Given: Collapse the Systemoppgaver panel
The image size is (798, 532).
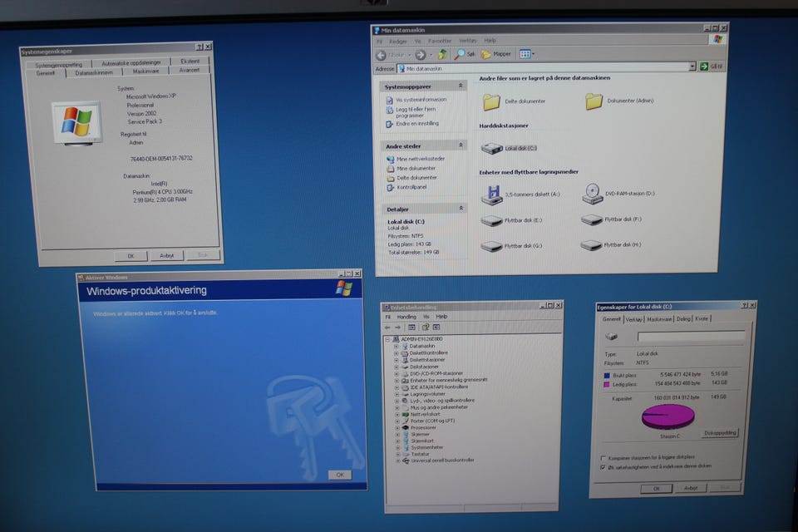Looking at the screenshot, I should tap(461, 86).
